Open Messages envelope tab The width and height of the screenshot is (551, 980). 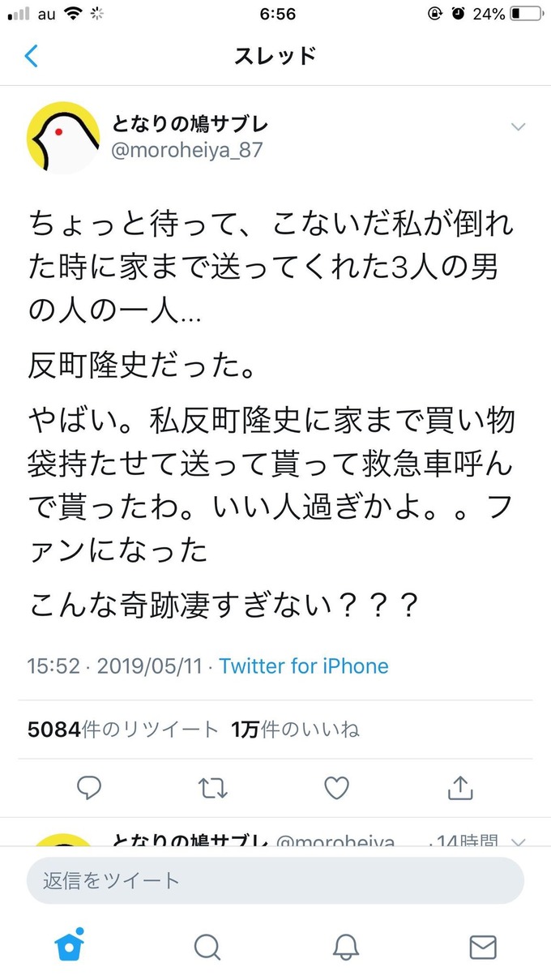(483, 946)
